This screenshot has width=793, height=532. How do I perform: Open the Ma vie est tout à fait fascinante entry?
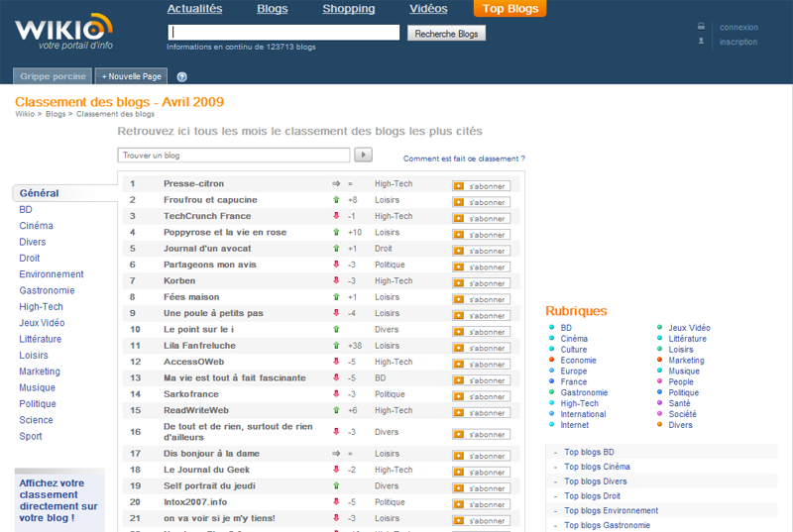[235, 377]
